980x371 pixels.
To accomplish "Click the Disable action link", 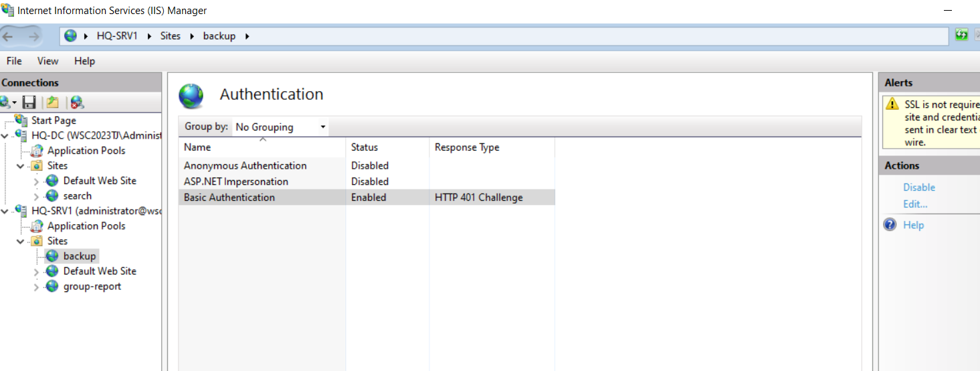I will pyautogui.click(x=919, y=188).
